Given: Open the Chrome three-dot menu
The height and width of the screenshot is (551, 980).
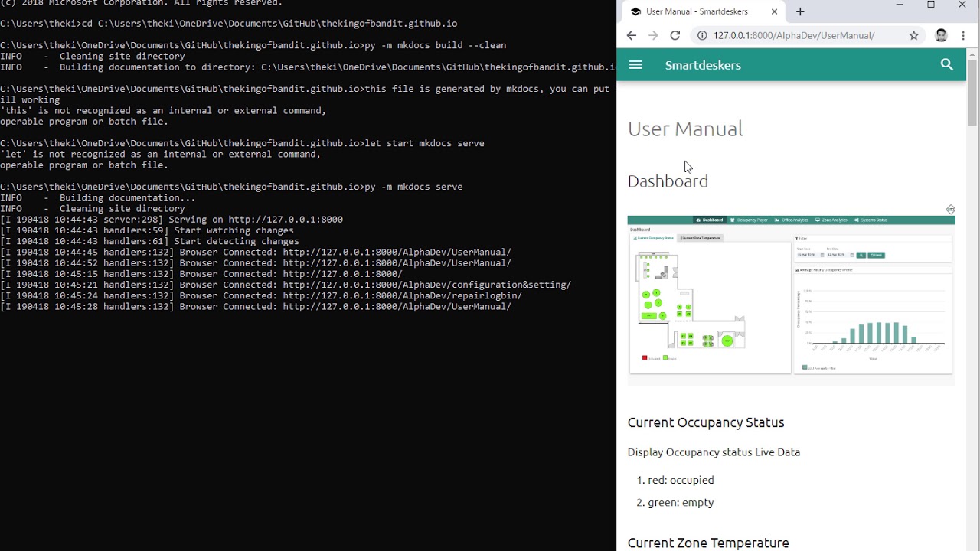Looking at the screenshot, I should [963, 35].
